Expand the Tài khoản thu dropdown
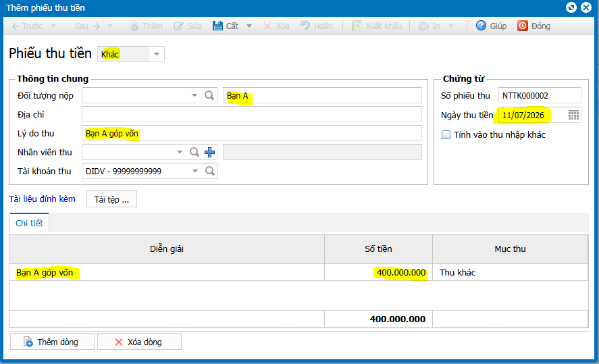The height and width of the screenshot is (364, 599). click(x=195, y=171)
